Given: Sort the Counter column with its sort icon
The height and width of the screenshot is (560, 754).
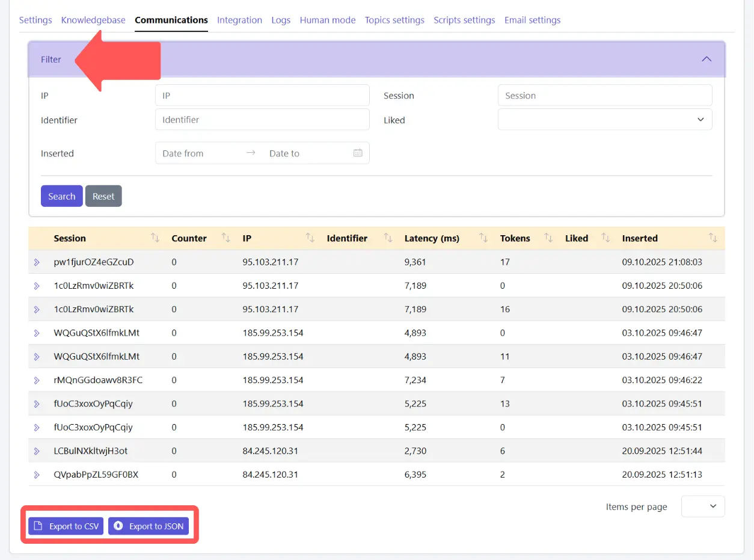Looking at the screenshot, I should tap(225, 238).
